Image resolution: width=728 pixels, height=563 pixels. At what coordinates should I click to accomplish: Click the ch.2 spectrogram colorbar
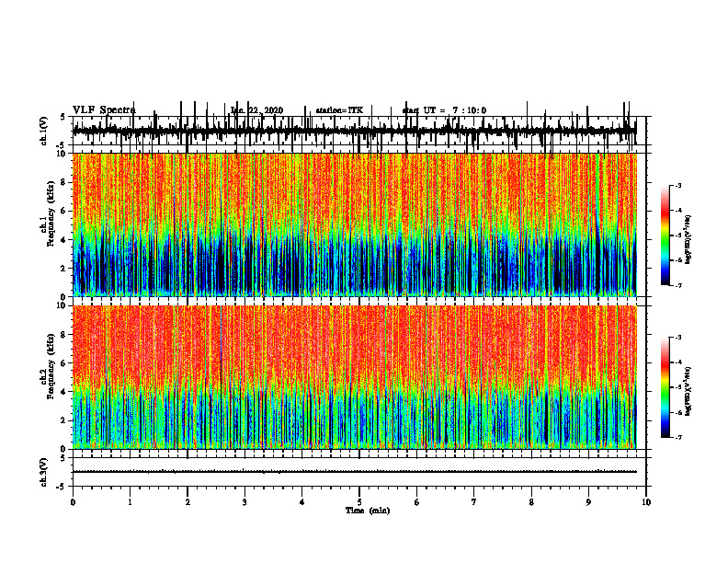665,387
